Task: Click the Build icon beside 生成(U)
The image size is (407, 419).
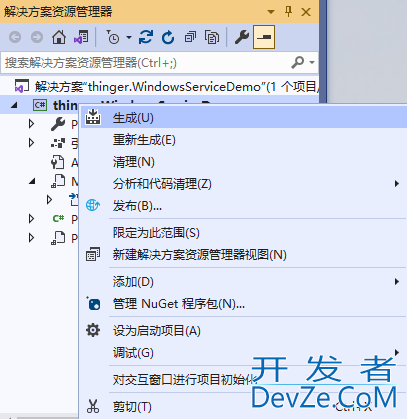Action: pos(93,117)
